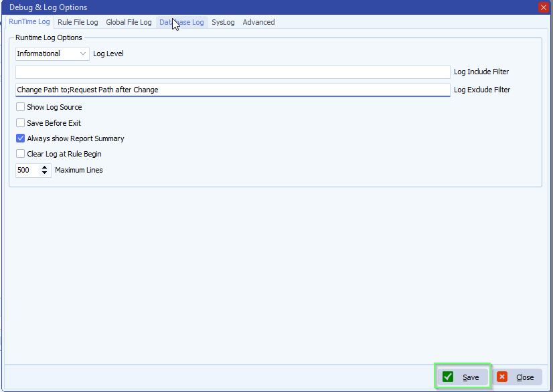Uncheck Always show Report Summary
Viewport: 553px width, 392px height.
21,138
